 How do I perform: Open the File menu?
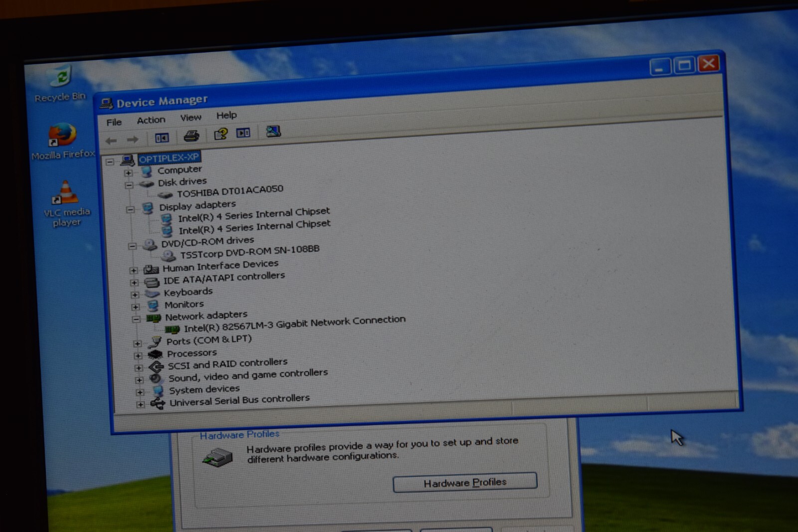114,122
